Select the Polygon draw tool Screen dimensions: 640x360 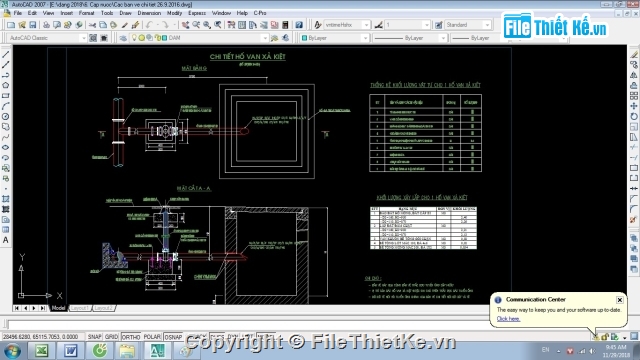coord(6,85)
